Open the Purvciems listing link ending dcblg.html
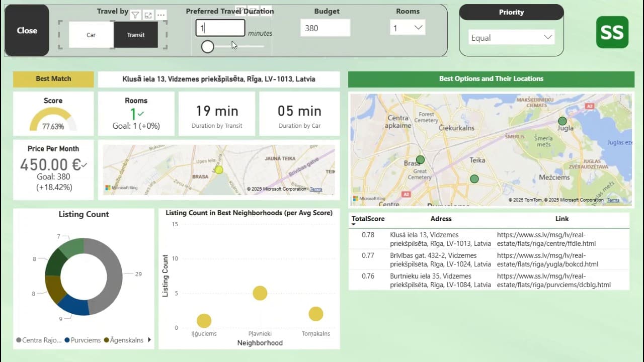Screen dimensions: 644x362 (x=553, y=280)
